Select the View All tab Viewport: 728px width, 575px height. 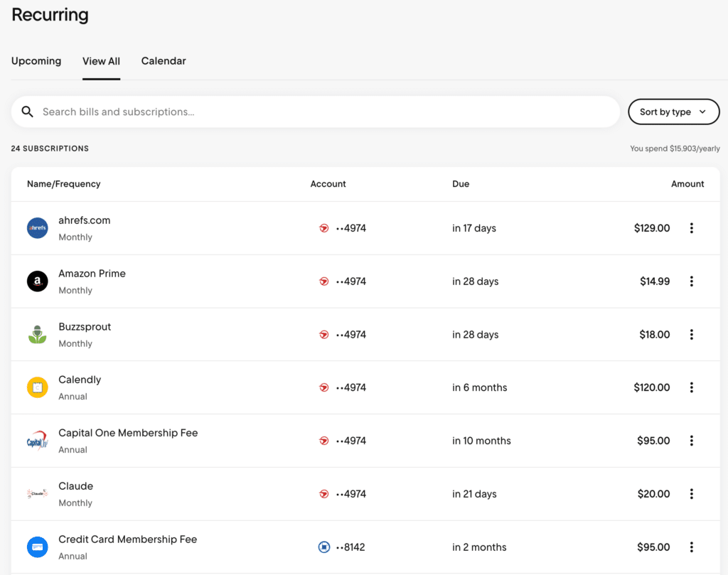click(x=101, y=61)
